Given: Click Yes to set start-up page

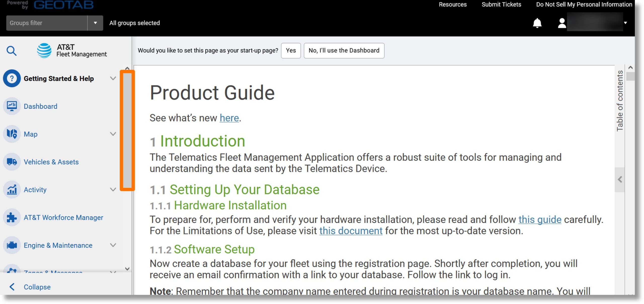Looking at the screenshot, I should pyautogui.click(x=291, y=50).
